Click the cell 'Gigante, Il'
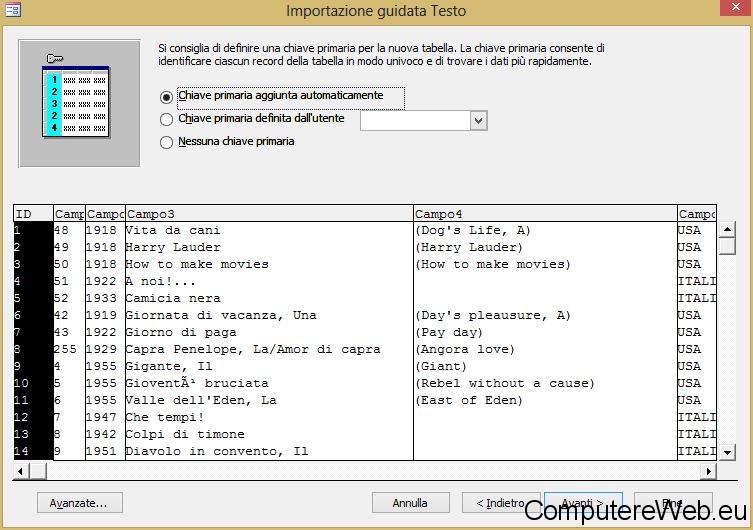The height and width of the screenshot is (530, 753). (x=269, y=366)
